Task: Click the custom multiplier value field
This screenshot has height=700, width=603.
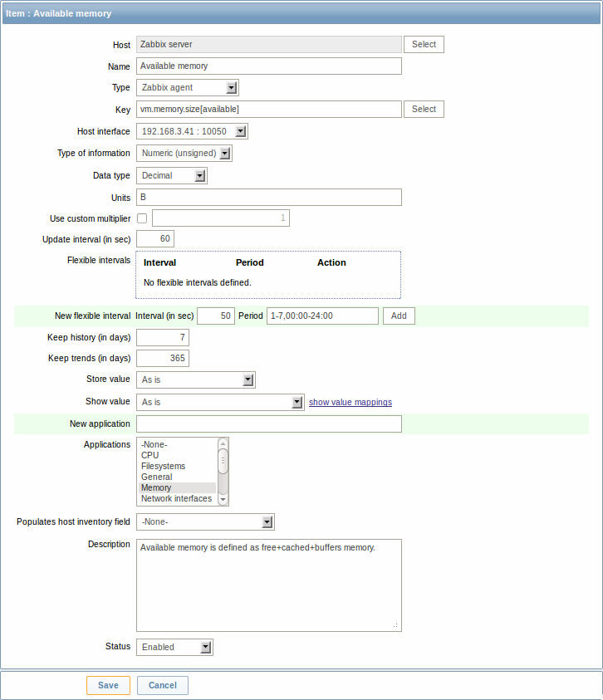Action: 221,218
